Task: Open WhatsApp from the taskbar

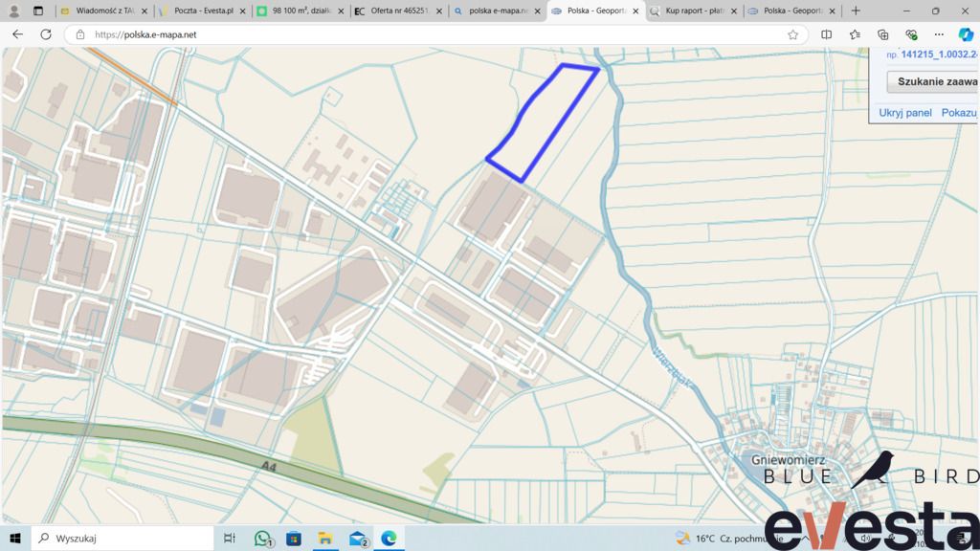Action: (x=263, y=539)
